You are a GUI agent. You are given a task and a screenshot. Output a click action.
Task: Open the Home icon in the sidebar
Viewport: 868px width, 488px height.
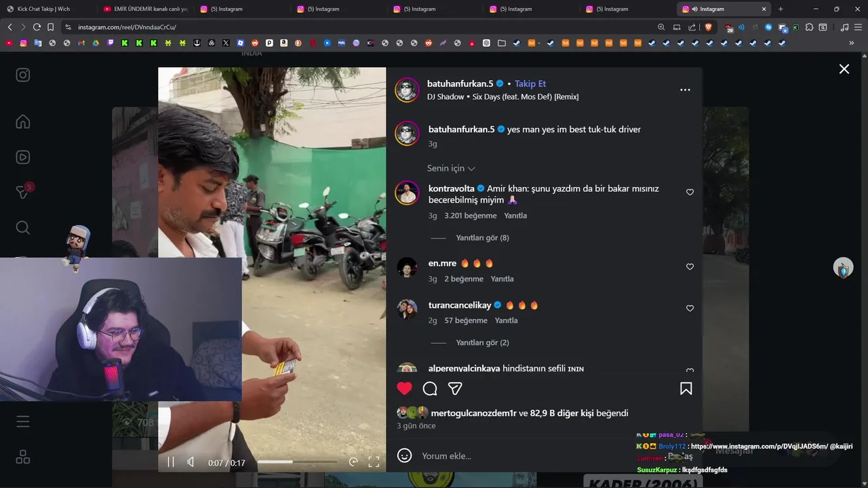(x=23, y=121)
